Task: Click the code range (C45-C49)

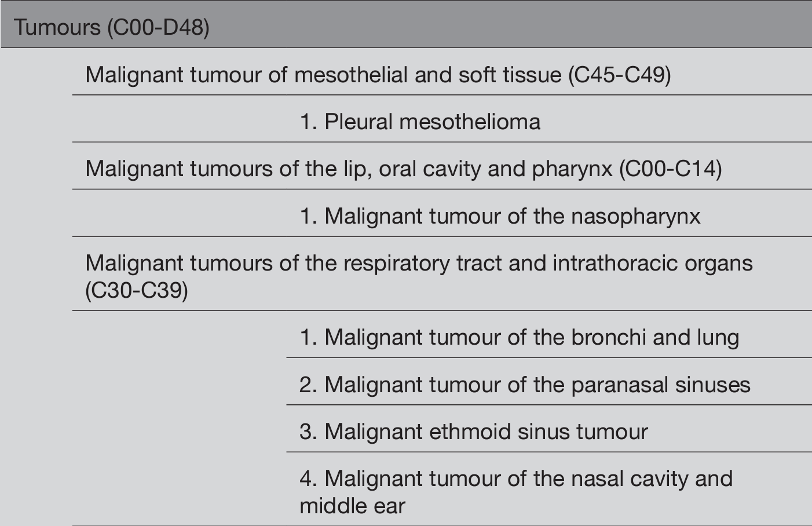Action: (619, 75)
